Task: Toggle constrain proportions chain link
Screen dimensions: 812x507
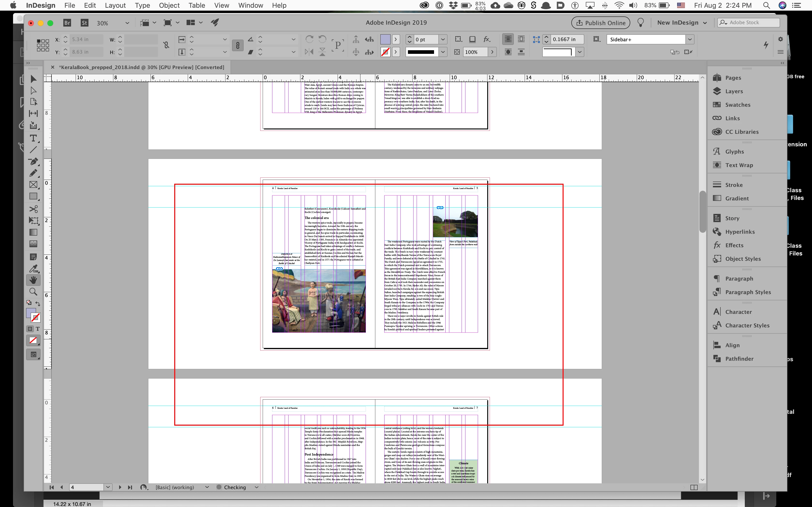Action: pyautogui.click(x=238, y=45)
